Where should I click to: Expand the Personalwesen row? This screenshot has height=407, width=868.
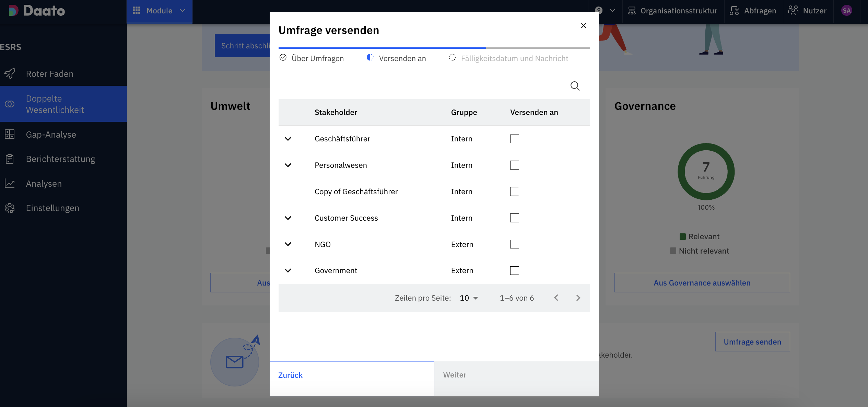[x=288, y=165]
